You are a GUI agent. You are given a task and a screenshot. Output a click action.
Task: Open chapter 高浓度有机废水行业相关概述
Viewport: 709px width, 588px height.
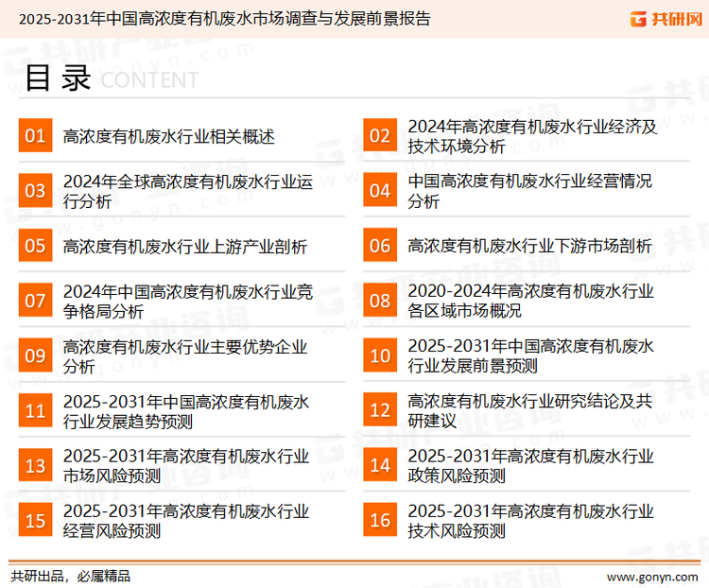[x=168, y=136]
